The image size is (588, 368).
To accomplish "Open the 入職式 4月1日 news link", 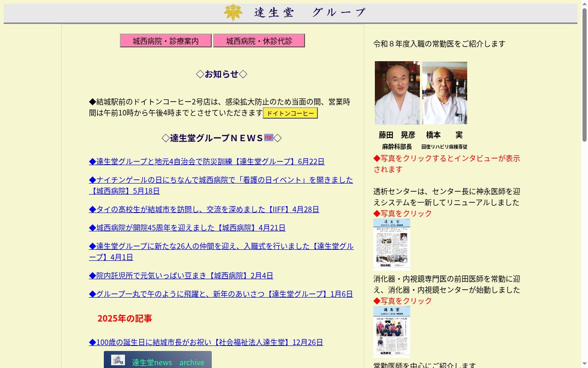I will coord(221,252).
